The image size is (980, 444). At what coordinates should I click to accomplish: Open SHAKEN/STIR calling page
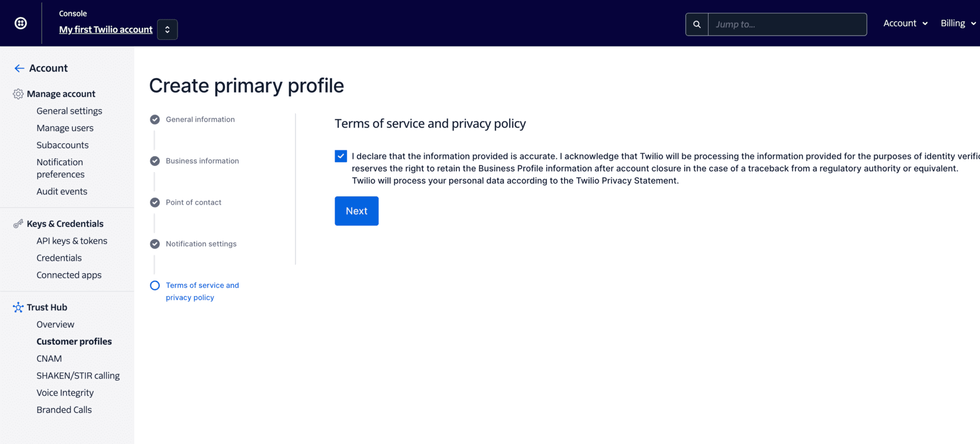[x=78, y=376]
